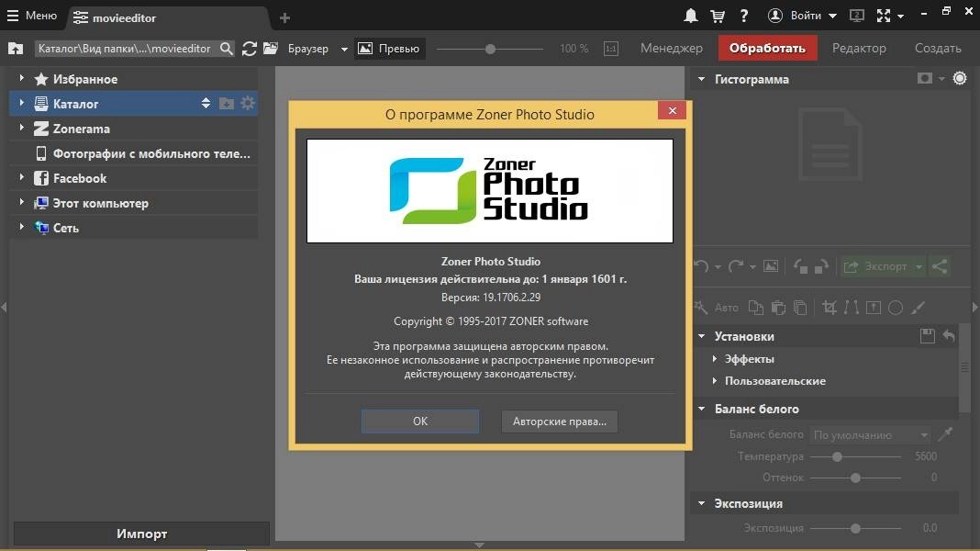Select Превью view mode
The image size is (980, 551).
pyautogui.click(x=390, y=48)
